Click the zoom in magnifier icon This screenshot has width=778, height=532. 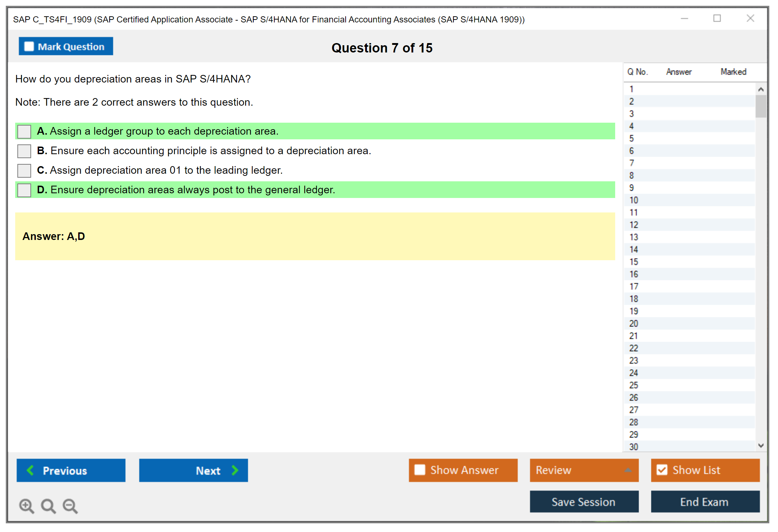pyautogui.click(x=26, y=506)
